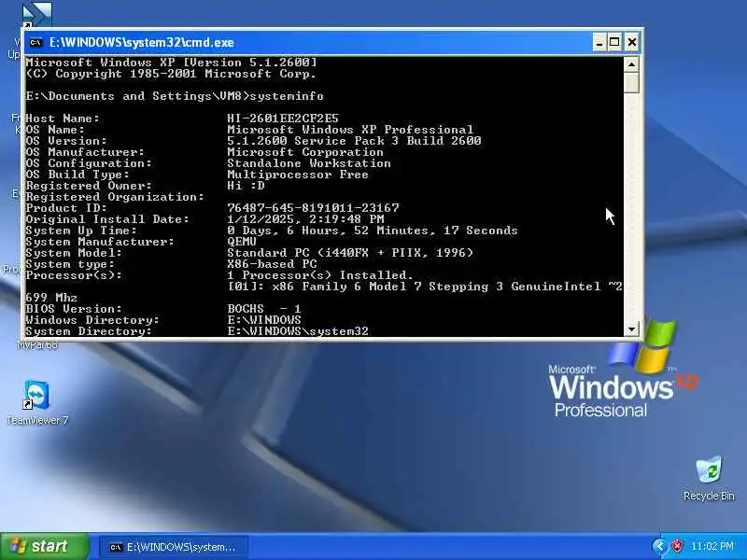Close the cmd.exe window
This screenshot has width=747, height=560.
click(632, 42)
